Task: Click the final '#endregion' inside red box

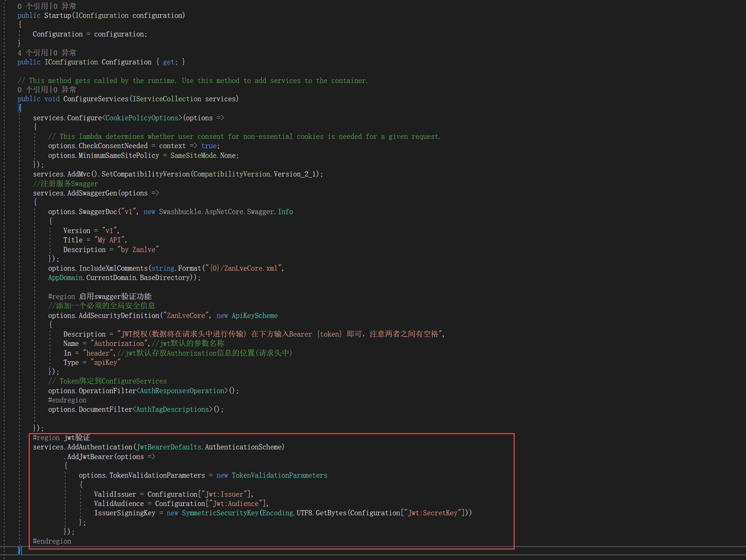Action: [52, 541]
